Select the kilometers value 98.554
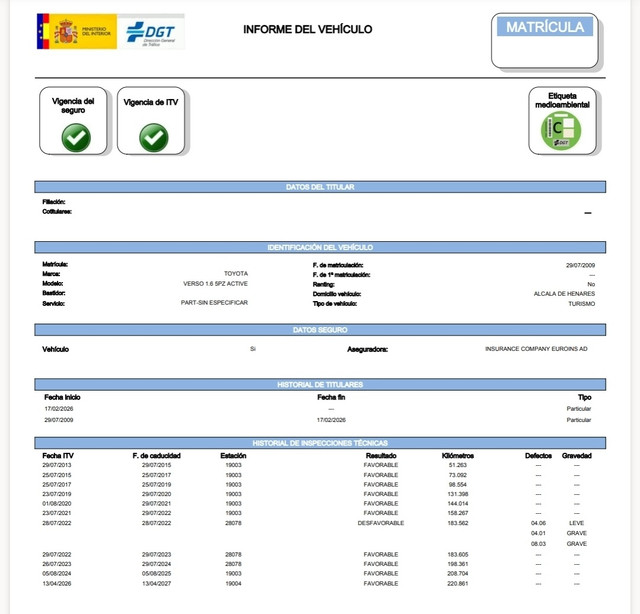The width and height of the screenshot is (640, 614). coord(458,485)
